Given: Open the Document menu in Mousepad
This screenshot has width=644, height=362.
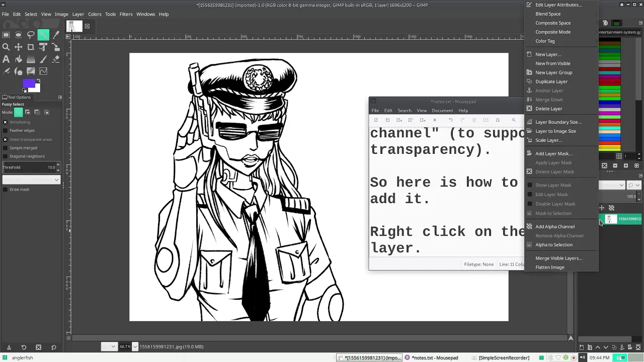Looking at the screenshot, I should pos(442,111).
